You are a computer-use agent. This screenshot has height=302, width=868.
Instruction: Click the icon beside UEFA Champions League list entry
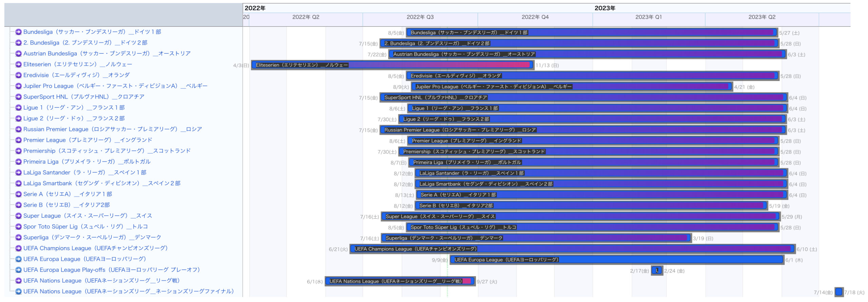click(19, 248)
